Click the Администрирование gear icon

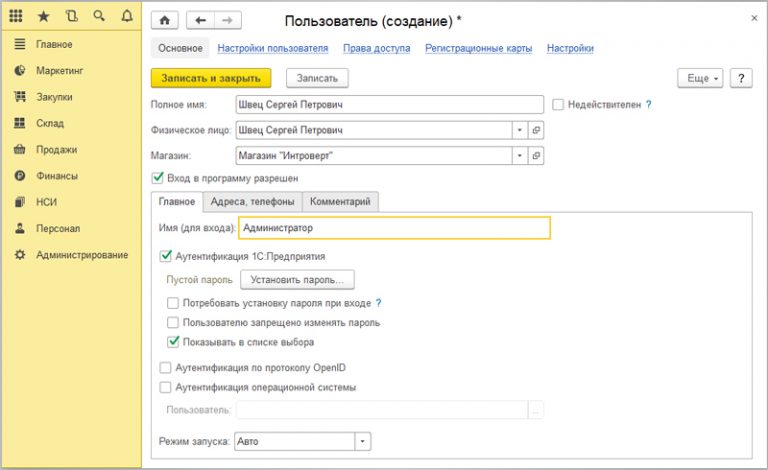[x=20, y=255]
